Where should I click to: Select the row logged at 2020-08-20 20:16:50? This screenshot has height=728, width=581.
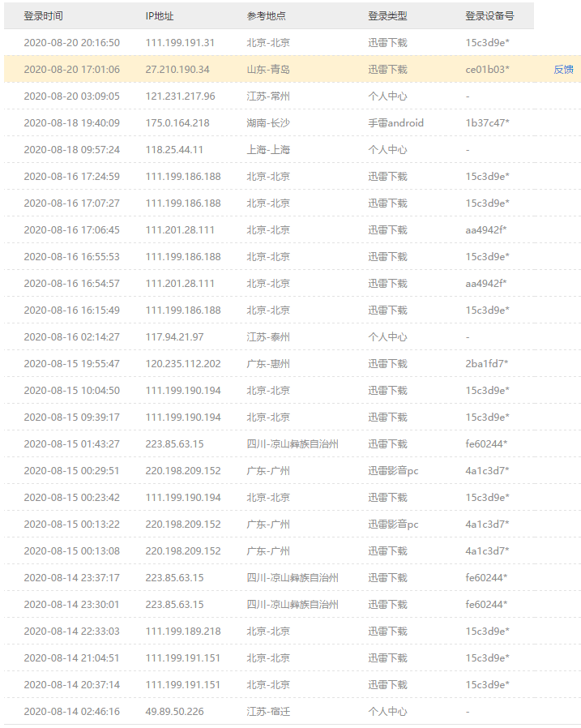(71, 43)
